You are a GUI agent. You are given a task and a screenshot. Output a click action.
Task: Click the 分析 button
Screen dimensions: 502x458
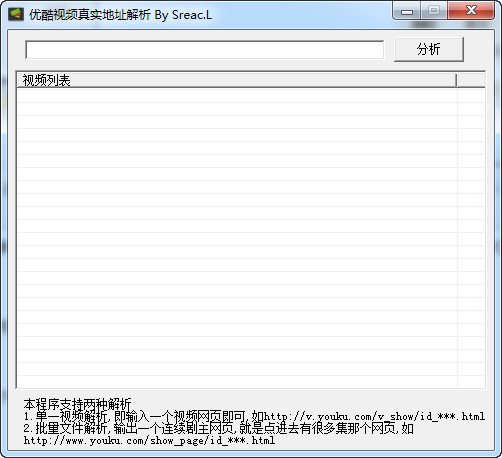pyautogui.click(x=429, y=49)
